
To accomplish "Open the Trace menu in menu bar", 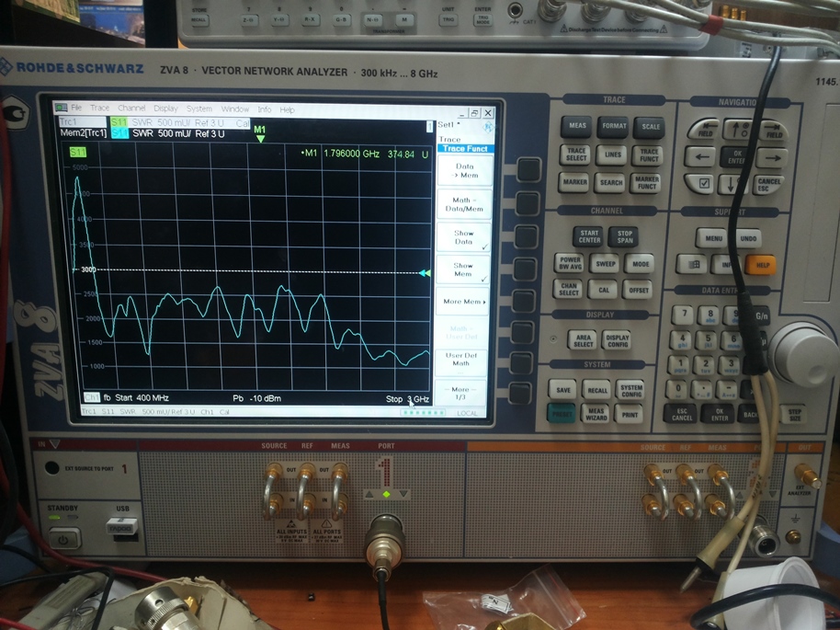I will pos(100,109).
